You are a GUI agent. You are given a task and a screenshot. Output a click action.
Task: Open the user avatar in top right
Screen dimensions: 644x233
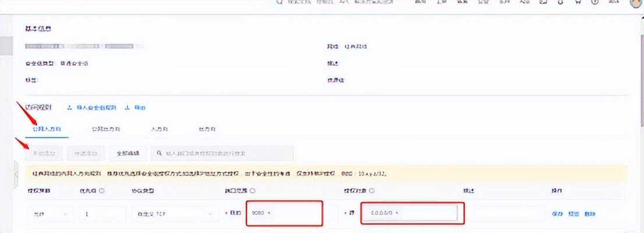coord(636,3)
